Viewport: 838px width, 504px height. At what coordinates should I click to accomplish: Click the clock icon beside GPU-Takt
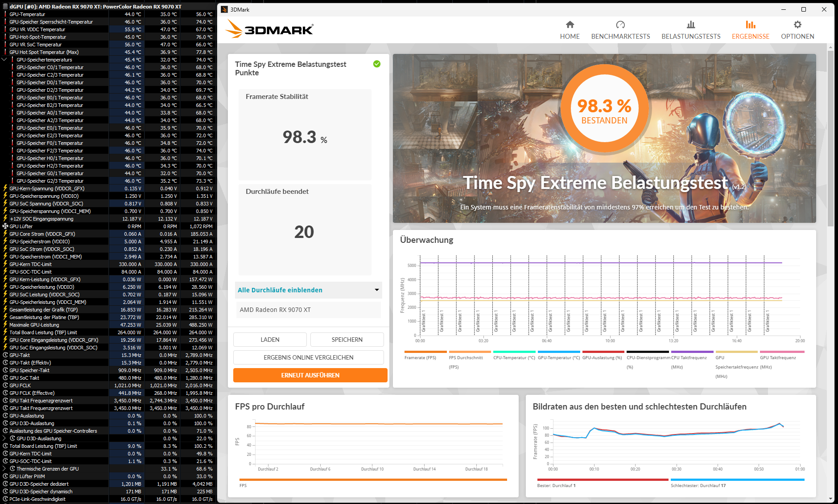[x=5, y=355]
